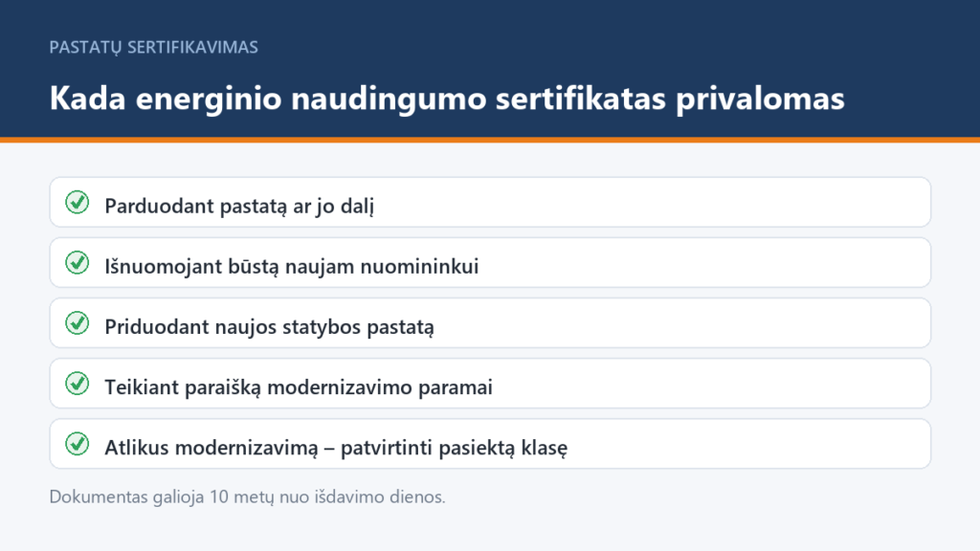
Task: Select the word 'privalomas' in the heading
Action: coord(760,99)
